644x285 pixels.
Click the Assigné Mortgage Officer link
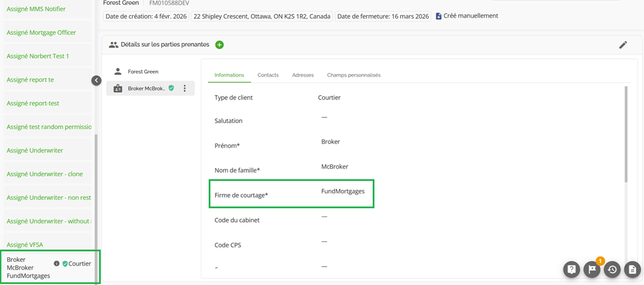[42, 32]
